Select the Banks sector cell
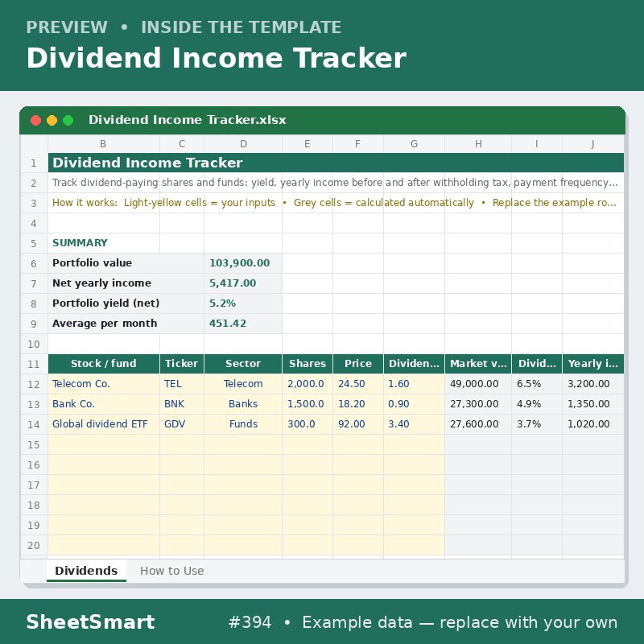This screenshot has width=644, height=644. tap(243, 404)
